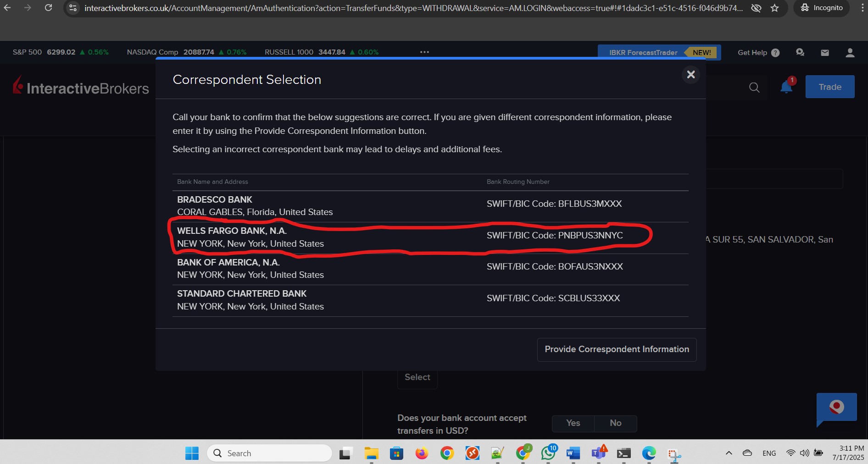Click the battery tray icon
Screen dimensions: 868x464
[x=818, y=453]
